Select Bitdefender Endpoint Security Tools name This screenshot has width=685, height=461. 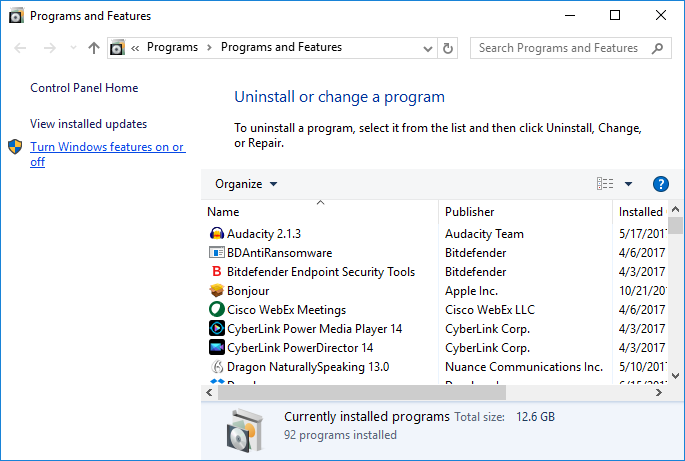point(321,272)
